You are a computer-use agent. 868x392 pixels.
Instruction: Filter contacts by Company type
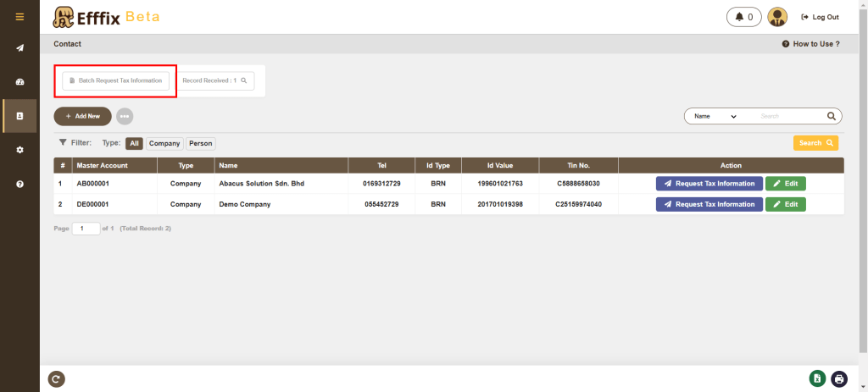pyautogui.click(x=164, y=144)
